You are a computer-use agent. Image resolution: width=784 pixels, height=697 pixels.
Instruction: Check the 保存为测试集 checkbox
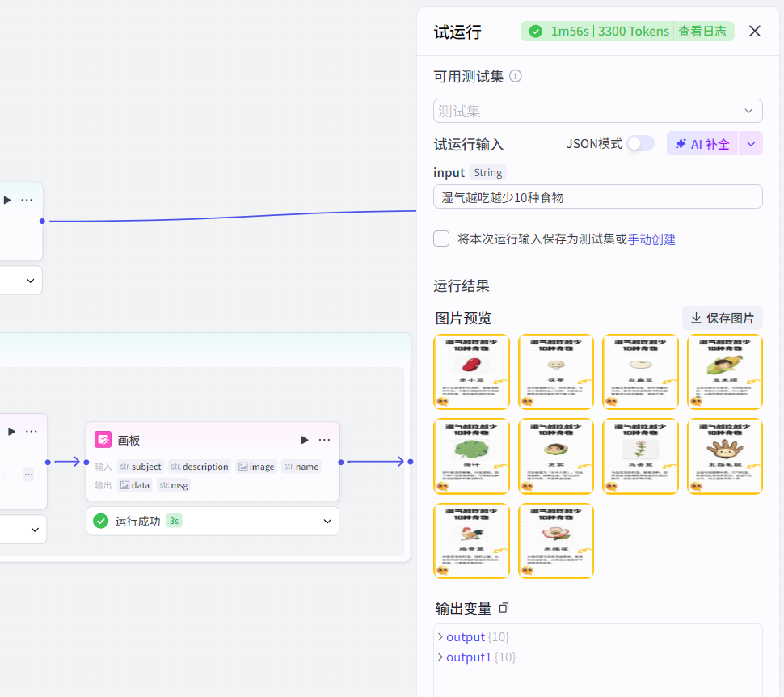441,238
